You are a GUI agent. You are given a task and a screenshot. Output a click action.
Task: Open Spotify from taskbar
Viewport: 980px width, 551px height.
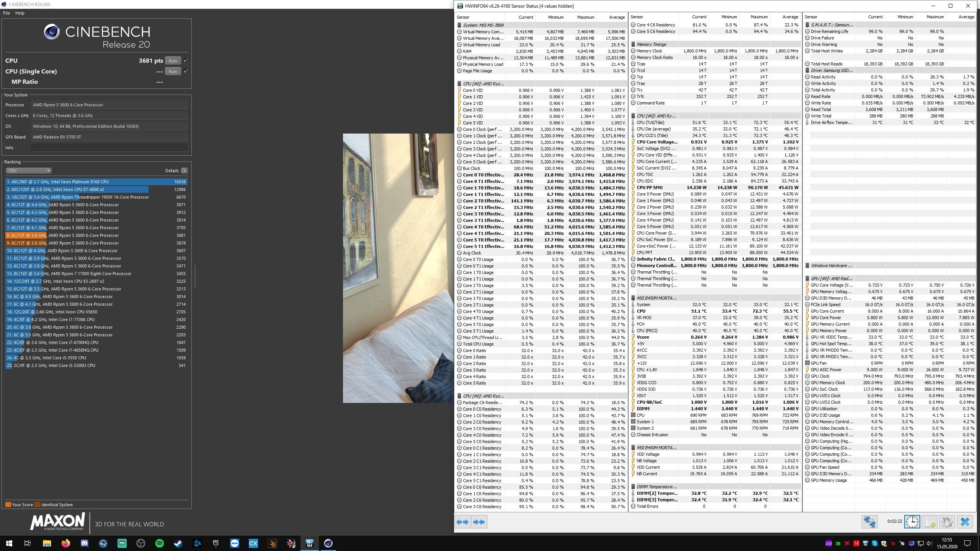(159, 543)
